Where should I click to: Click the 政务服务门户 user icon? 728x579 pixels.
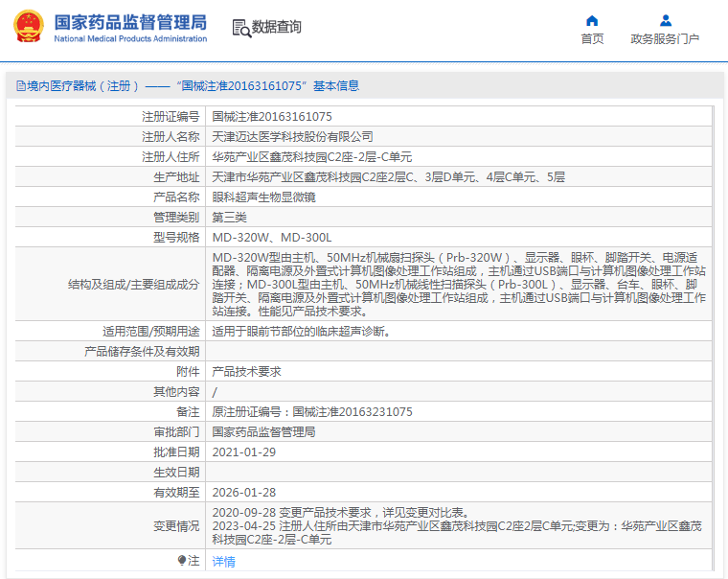point(666,20)
